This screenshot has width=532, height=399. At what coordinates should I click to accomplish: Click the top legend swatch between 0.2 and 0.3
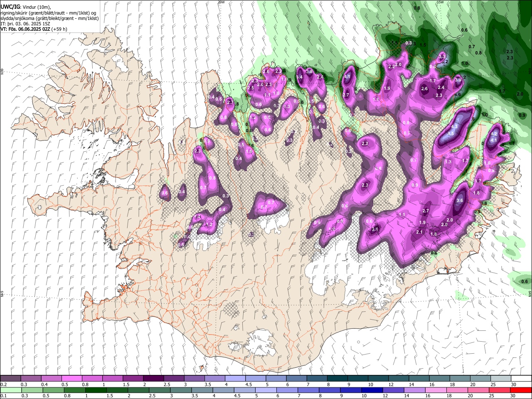(x=10, y=379)
